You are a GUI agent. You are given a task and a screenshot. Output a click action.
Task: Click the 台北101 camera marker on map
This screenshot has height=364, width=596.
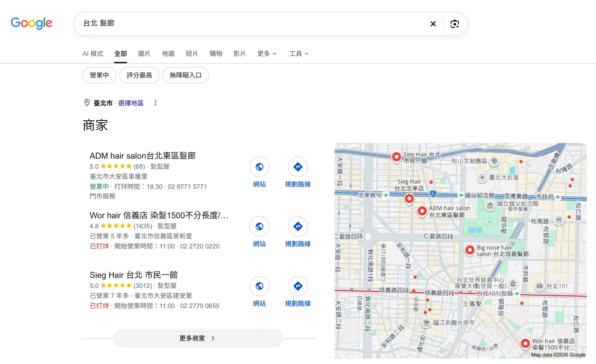(539, 286)
